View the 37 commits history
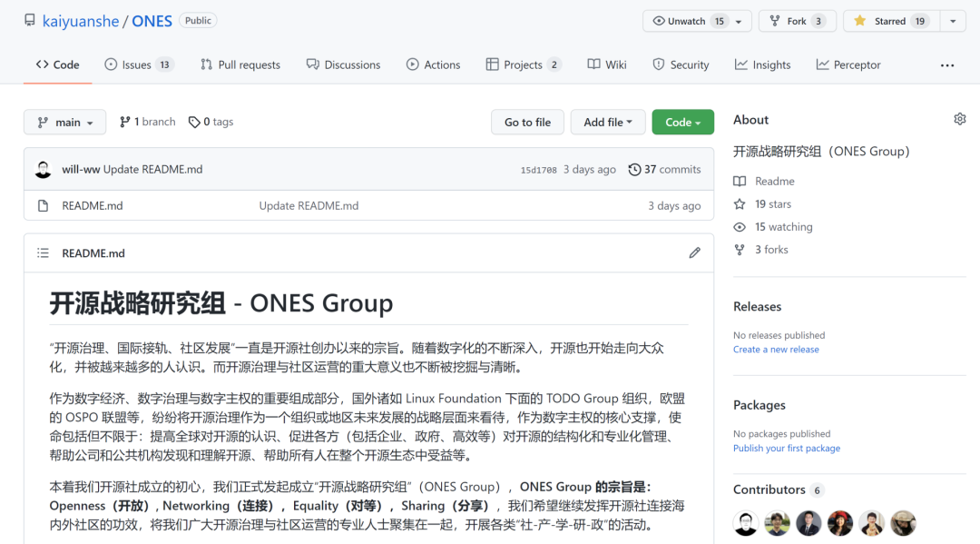This screenshot has height=544, width=980. point(664,170)
